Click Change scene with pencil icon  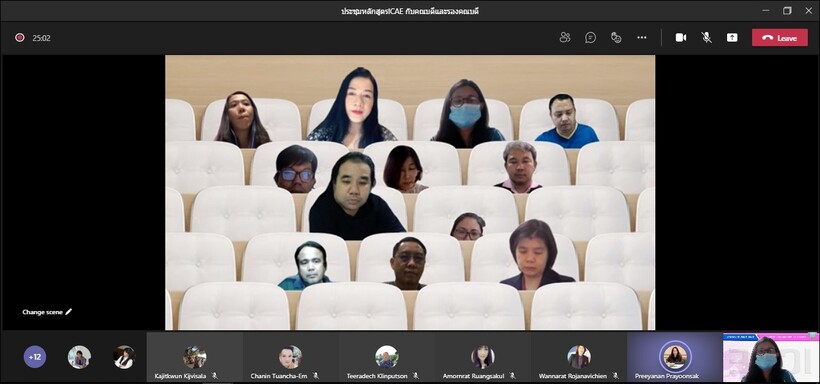(47, 312)
